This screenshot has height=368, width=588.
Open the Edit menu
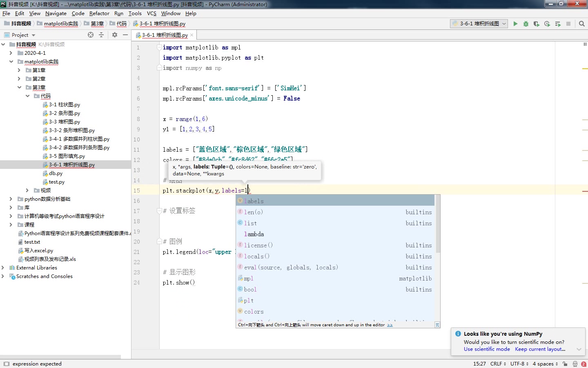coord(20,13)
